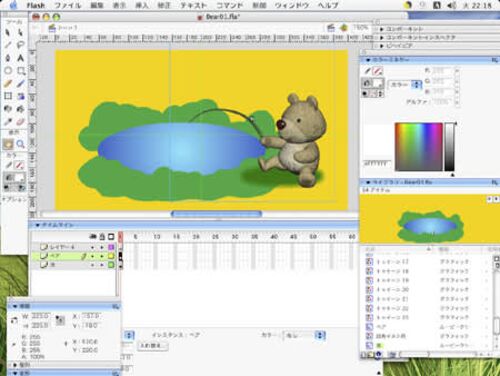This screenshot has width=500, height=376.
Task: Select the Zoom magnifier tool
Action: 21,144
